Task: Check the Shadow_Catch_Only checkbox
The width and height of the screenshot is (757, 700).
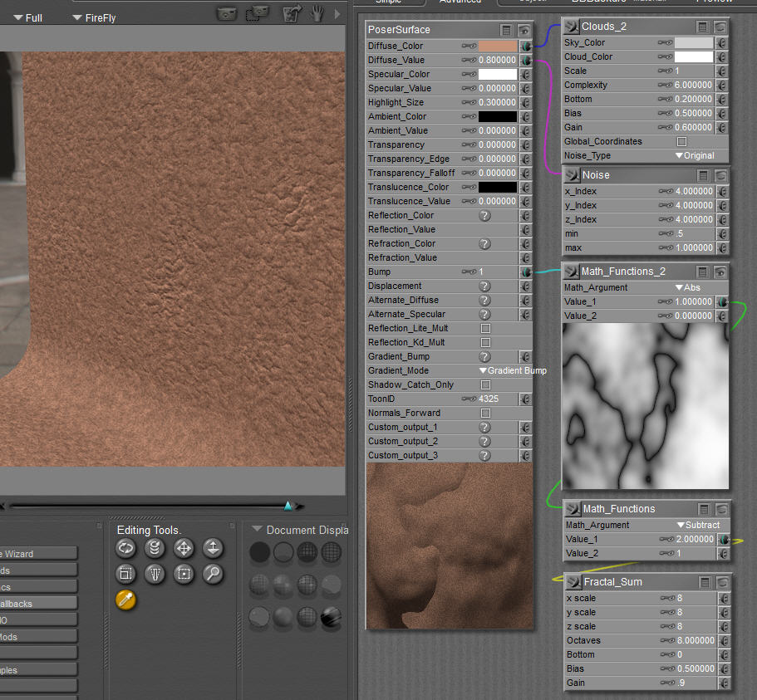Action: 486,385
